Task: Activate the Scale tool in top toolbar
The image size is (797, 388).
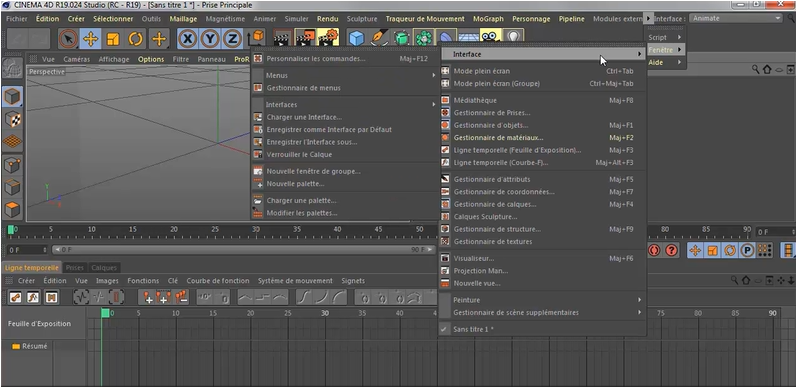Action: (113, 39)
